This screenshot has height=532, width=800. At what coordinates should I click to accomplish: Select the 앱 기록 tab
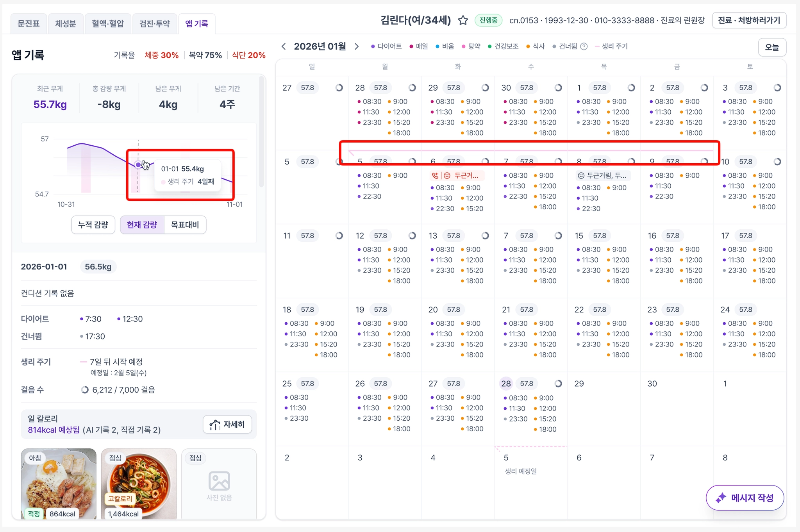197,24
